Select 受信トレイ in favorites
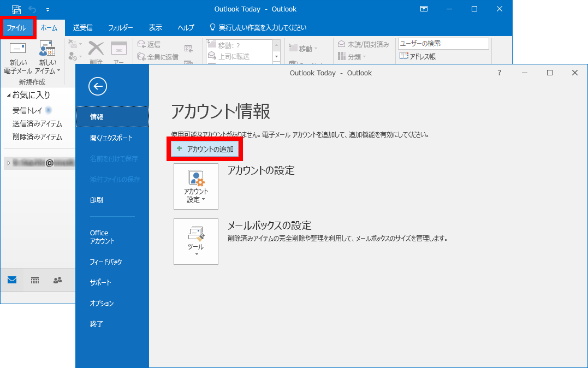Viewport: 588px width, 368px height. tap(28, 110)
